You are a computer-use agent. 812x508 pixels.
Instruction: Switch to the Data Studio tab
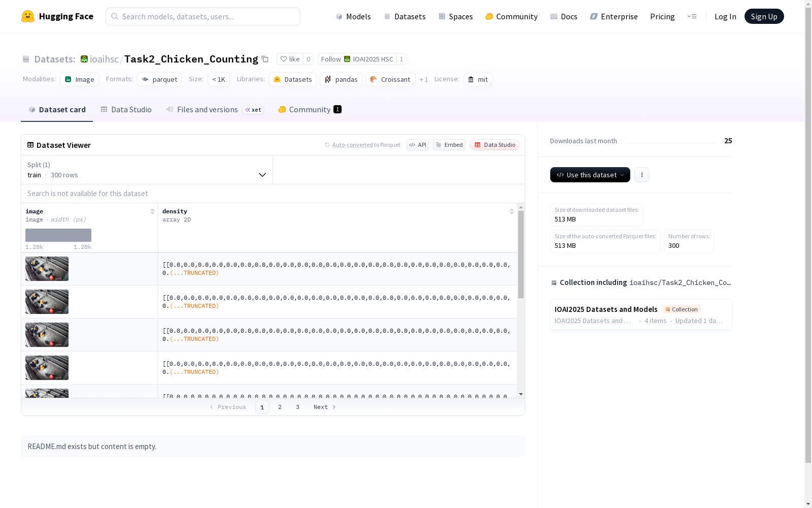click(x=126, y=110)
